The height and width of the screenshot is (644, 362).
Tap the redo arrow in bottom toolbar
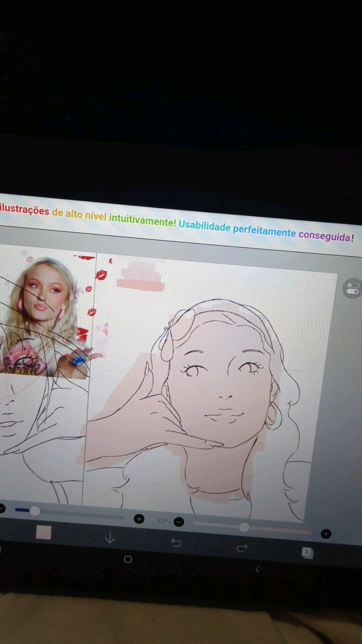pos(242,548)
